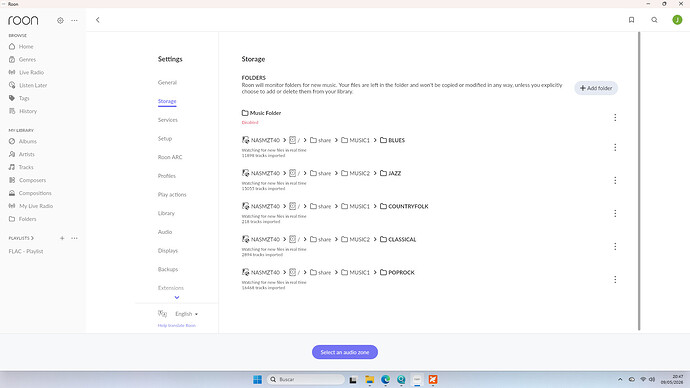Open the volume icon in the system tray
This screenshot has height=388, width=690.
pyautogui.click(x=652, y=379)
